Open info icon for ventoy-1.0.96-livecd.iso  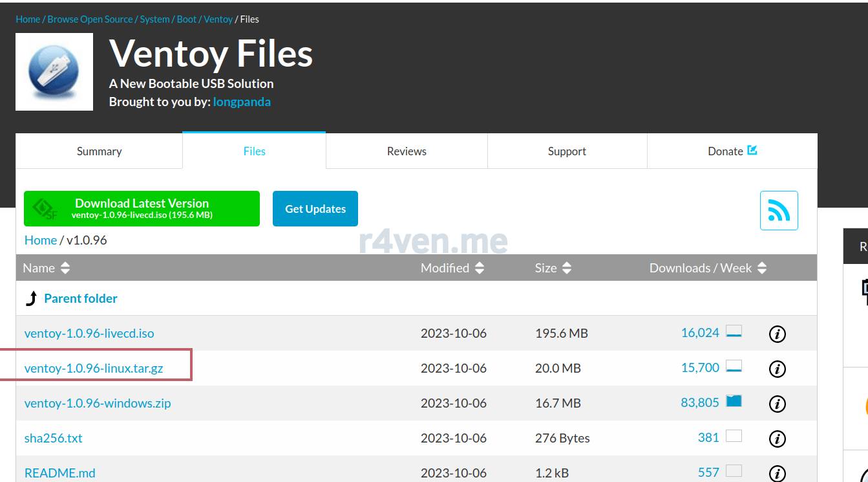(777, 334)
